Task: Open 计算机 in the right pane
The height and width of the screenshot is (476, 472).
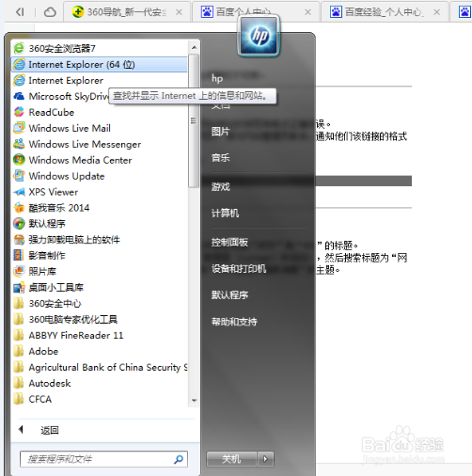Action: (225, 214)
